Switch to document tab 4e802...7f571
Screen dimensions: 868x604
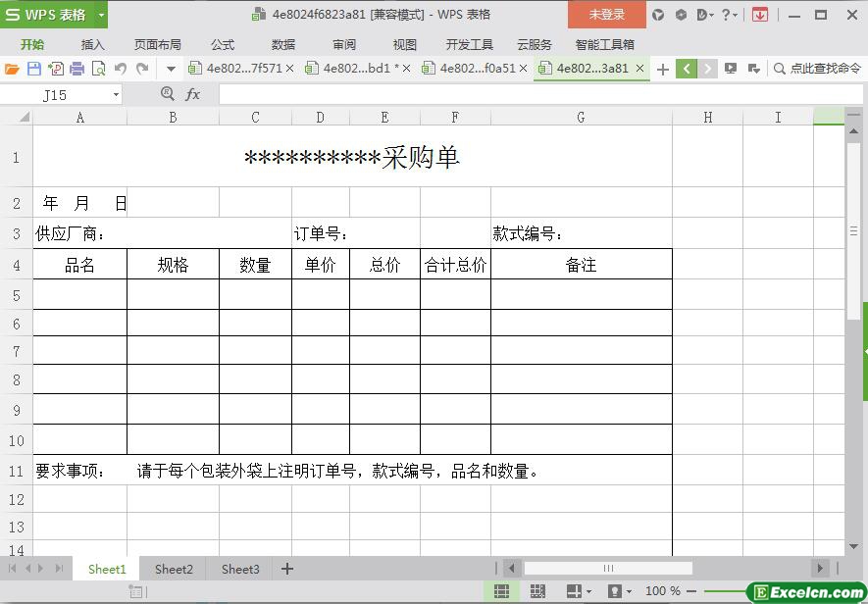click(235, 68)
